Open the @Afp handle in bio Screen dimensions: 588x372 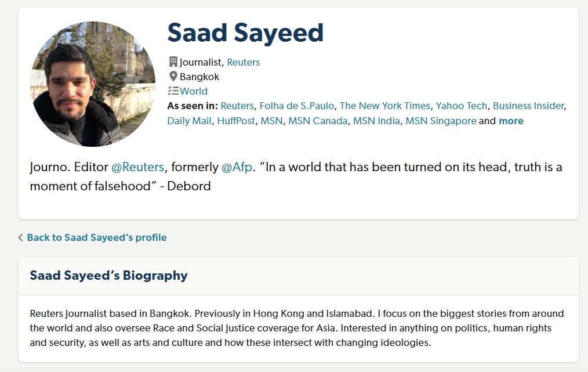click(237, 167)
